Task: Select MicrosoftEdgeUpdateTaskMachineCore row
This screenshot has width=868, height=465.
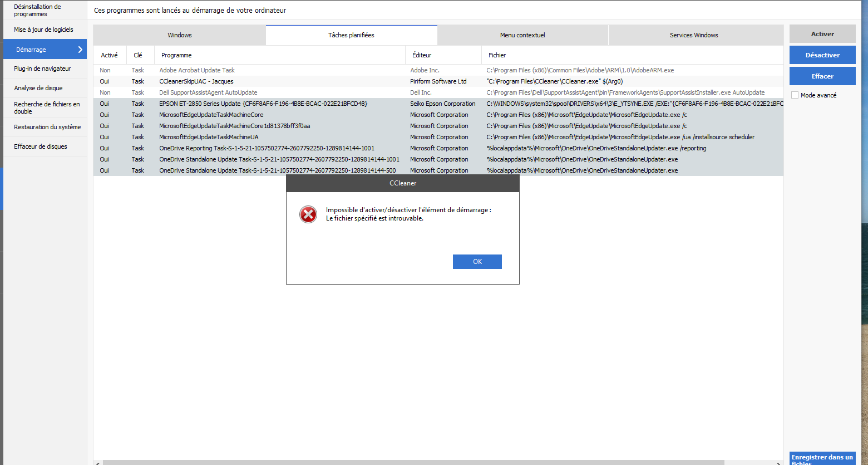Action: point(438,115)
